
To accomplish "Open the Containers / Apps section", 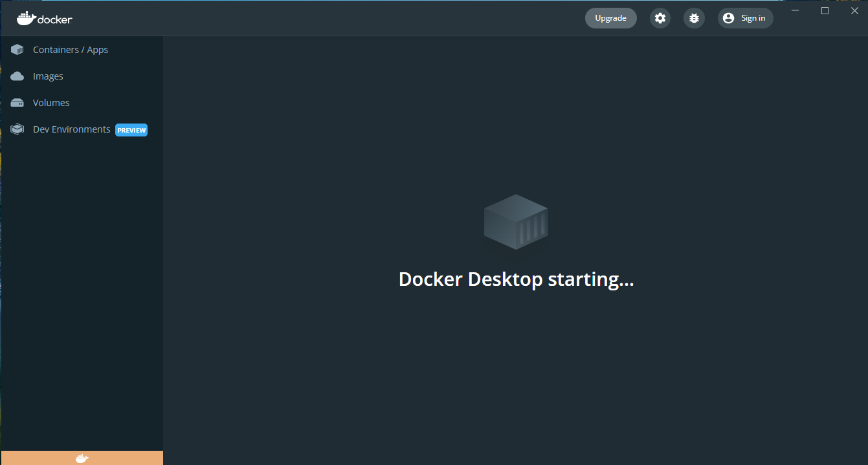I will pyautogui.click(x=82, y=50).
